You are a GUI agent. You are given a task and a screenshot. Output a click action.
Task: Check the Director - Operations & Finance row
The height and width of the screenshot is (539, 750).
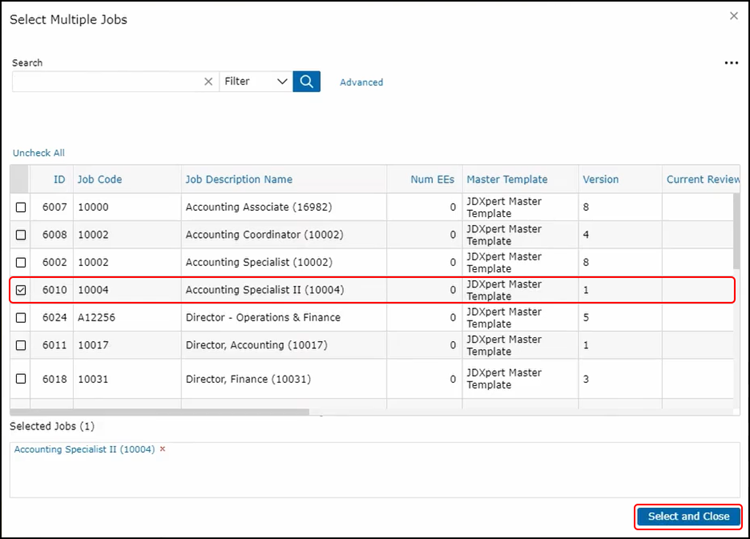click(21, 318)
